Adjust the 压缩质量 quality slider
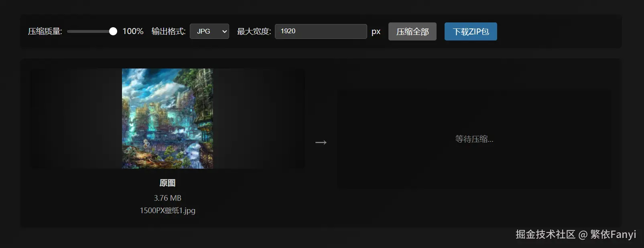 92,31
